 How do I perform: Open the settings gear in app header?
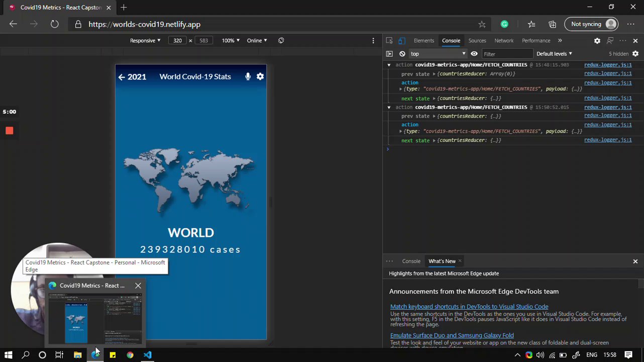[x=260, y=76]
